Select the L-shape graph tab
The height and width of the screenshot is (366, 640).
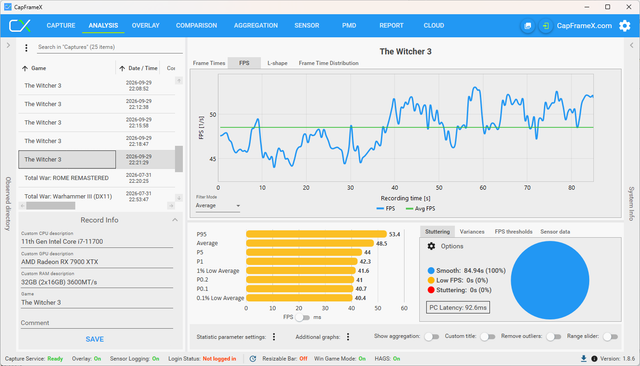(277, 63)
